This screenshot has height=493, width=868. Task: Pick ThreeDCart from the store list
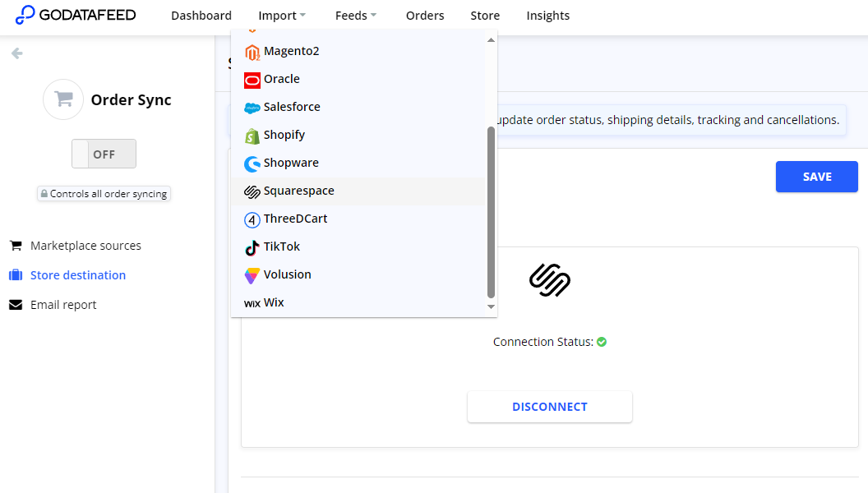358,219
